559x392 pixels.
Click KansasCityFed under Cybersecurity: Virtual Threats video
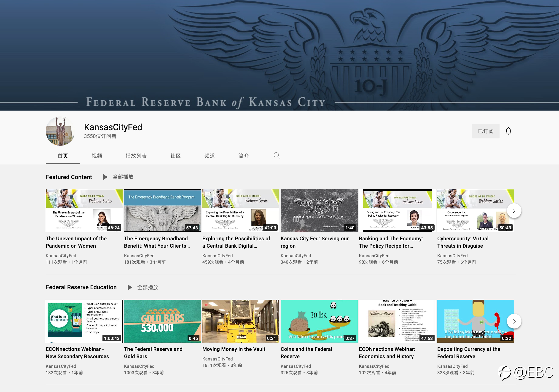click(x=452, y=256)
